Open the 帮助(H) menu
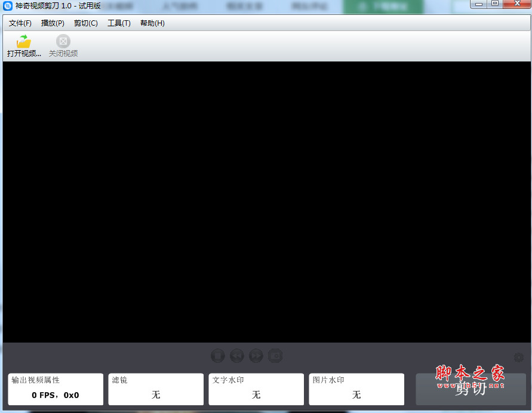532x413 pixels. tap(152, 23)
